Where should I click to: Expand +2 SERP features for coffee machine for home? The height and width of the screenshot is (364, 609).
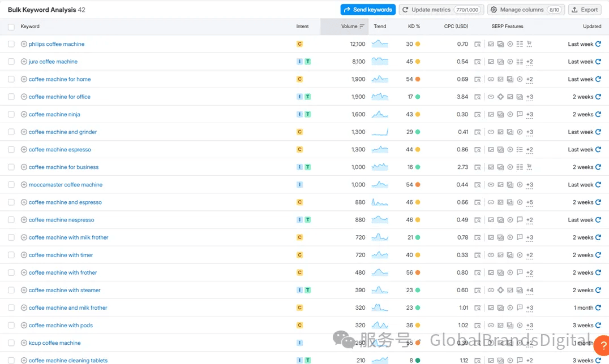coord(529,80)
